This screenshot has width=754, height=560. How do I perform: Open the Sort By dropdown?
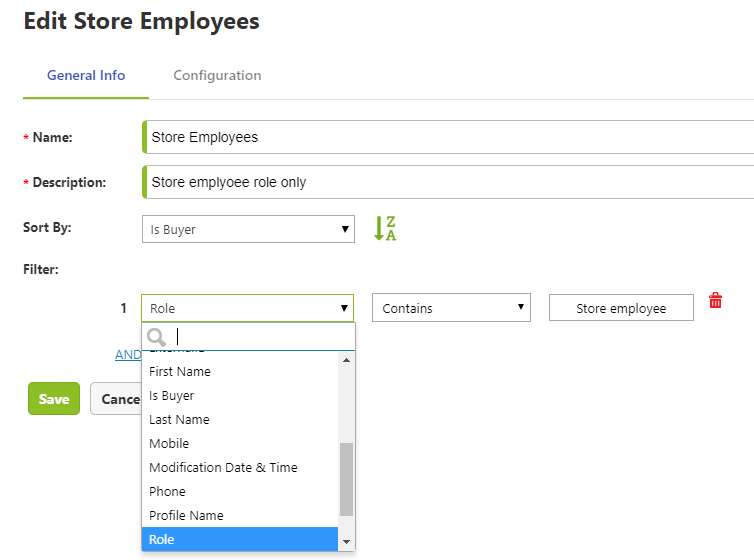pyautogui.click(x=248, y=229)
